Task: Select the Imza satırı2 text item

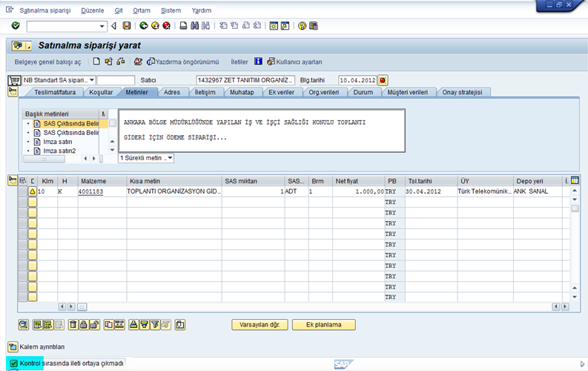Action: pos(59,151)
